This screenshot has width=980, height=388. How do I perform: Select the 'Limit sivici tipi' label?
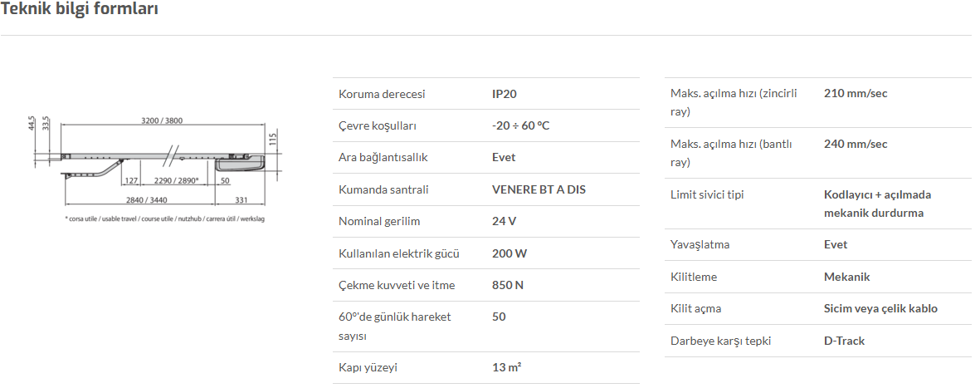(707, 194)
